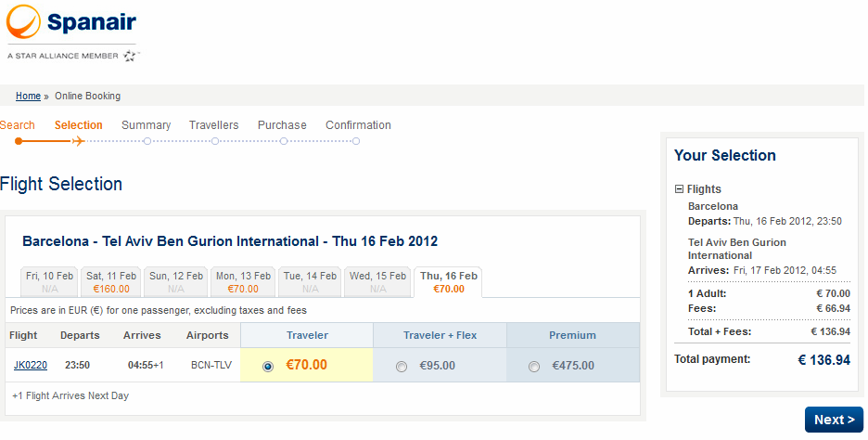Viewport: 868px width, 440px height.
Task: Select the €70.00 Traveler fare radio button
Action: pyautogui.click(x=268, y=367)
